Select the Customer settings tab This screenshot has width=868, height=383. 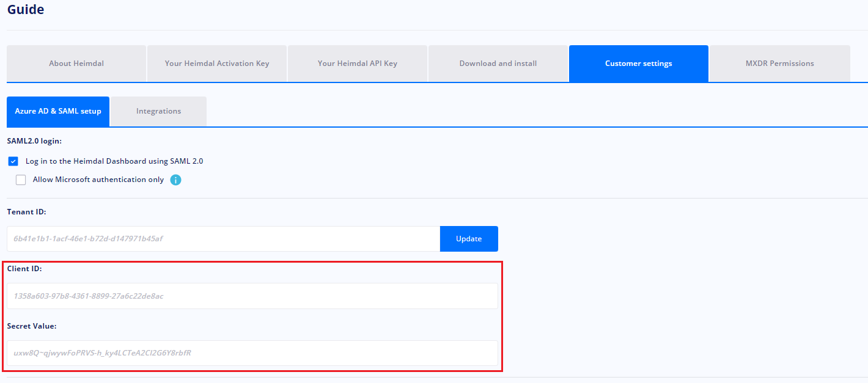pos(639,64)
